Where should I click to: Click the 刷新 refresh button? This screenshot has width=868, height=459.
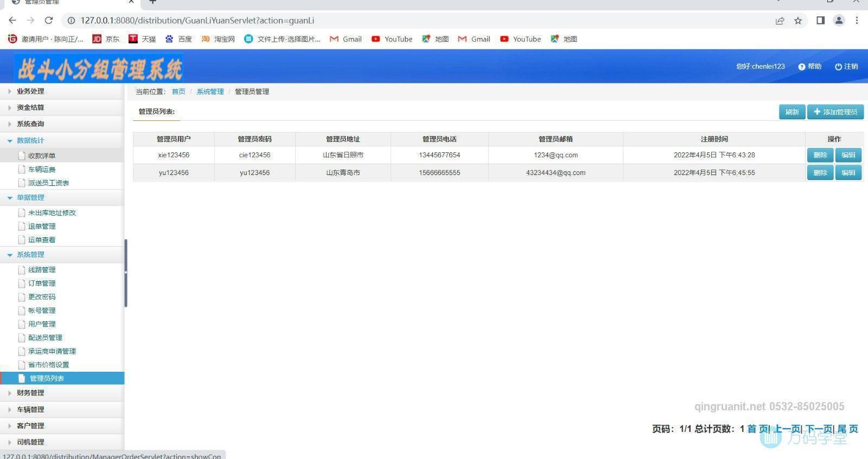[x=792, y=112]
